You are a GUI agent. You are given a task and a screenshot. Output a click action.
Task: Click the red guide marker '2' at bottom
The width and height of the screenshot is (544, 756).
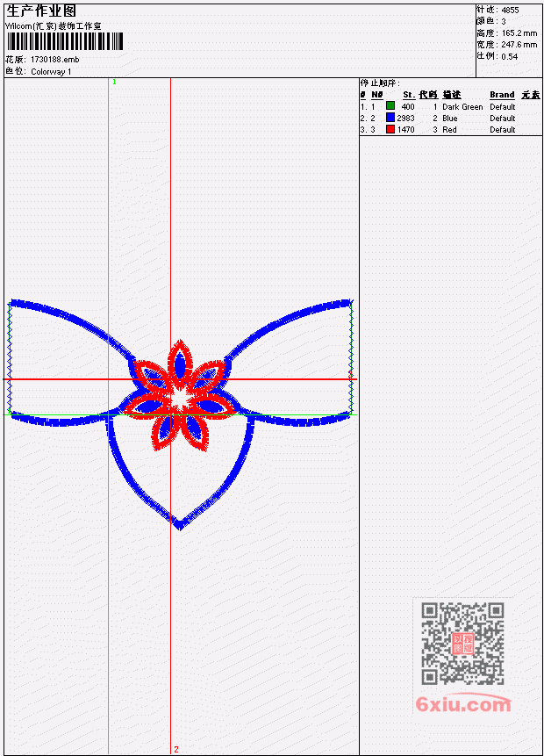(175, 749)
